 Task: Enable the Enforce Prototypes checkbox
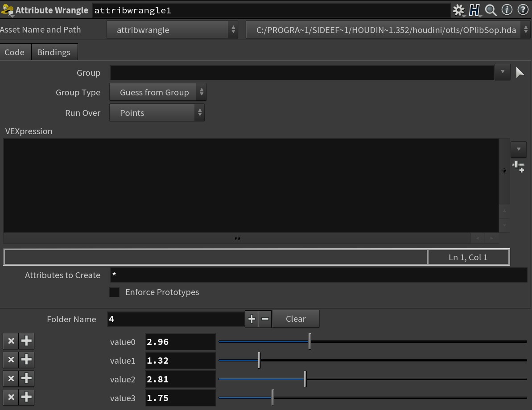pos(115,292)
